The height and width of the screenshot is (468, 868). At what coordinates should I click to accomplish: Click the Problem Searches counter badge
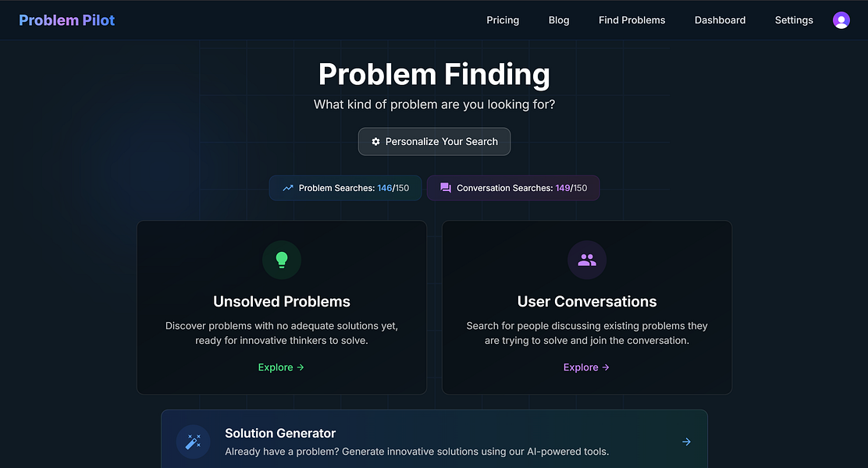coord(345,188)
